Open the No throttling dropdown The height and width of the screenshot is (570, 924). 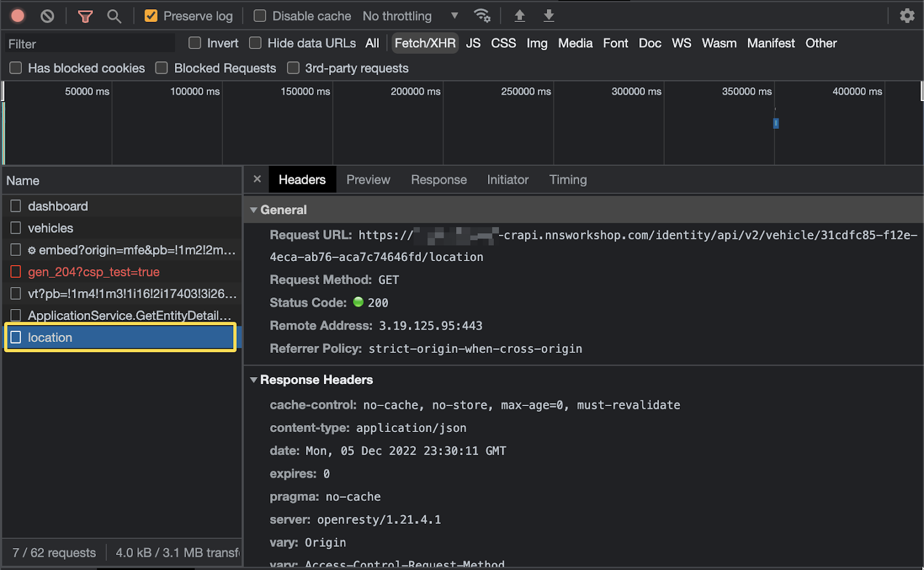point(410,16)
